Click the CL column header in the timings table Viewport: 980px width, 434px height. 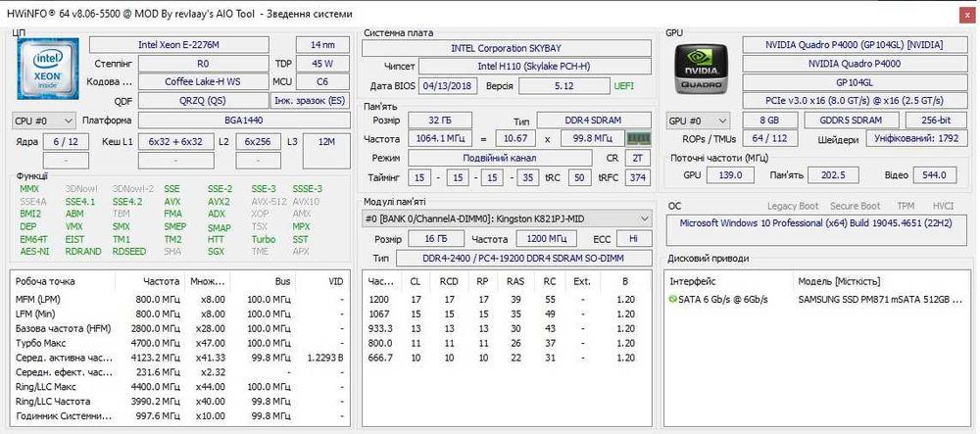(x=415, y=281)
